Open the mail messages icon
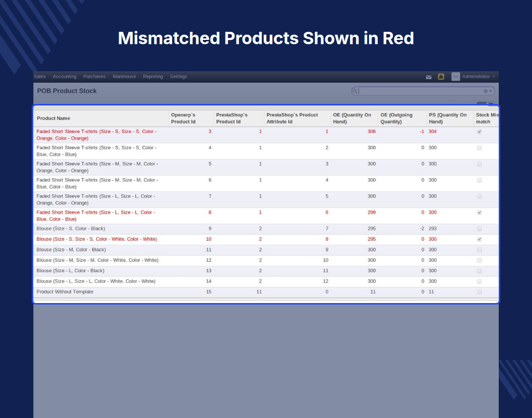This screenshot has width=532, height=418. [428, 77]
